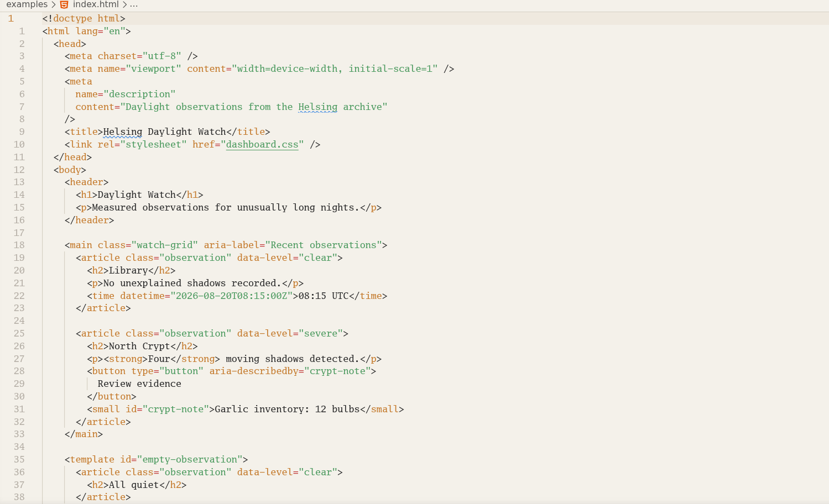
Task: Click the "Review evidence" button label text
Action: pos(139,384)
